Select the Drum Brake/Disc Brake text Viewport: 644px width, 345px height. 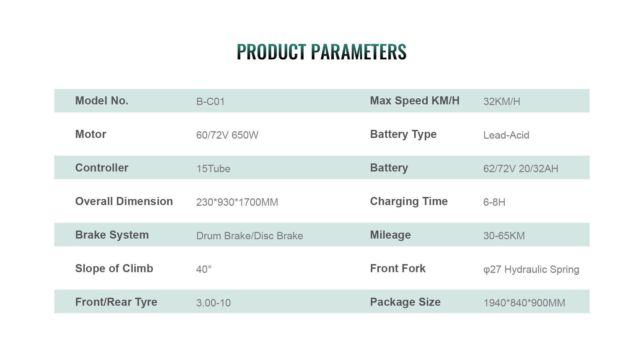250,236
